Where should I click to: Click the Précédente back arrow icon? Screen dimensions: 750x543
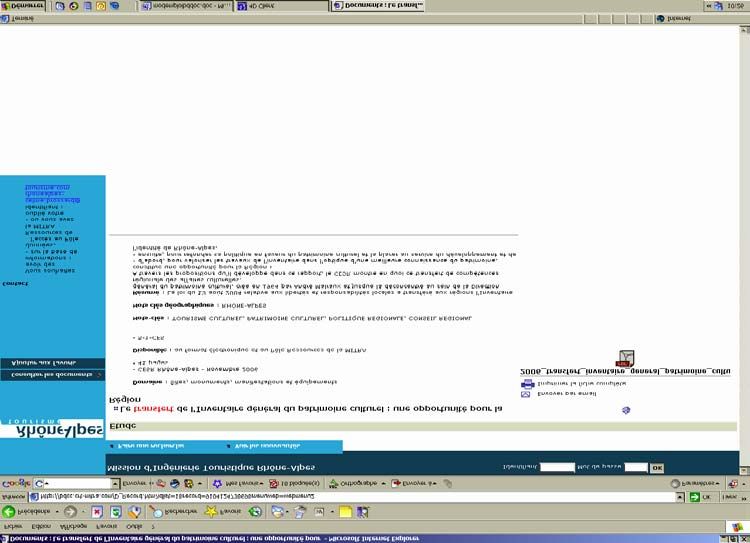coord(10,511)
